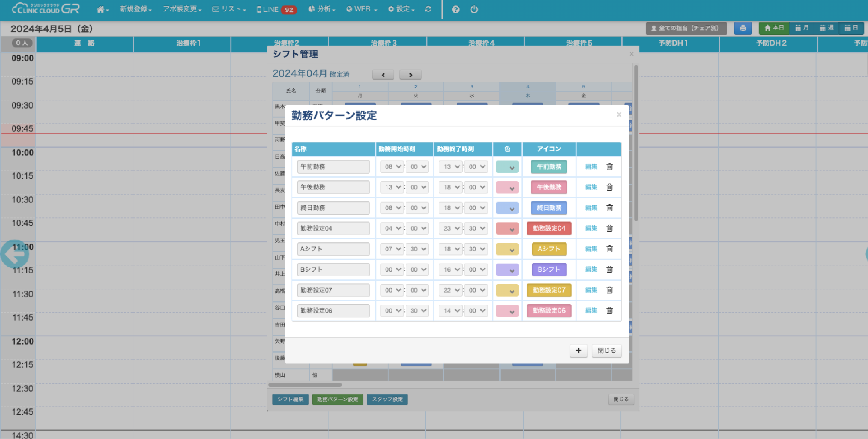Click the refresh icon in top bar
This screenshot has width=868, height=439.
click(428, 9)
